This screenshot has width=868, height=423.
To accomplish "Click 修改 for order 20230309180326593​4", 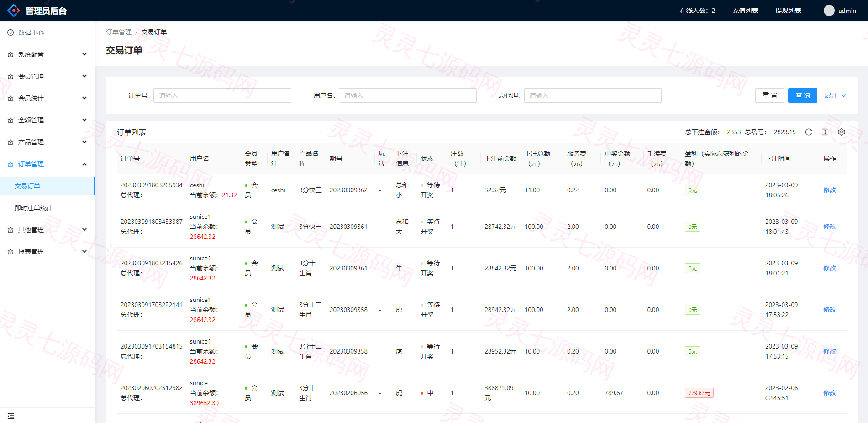I will pos(830,190).
